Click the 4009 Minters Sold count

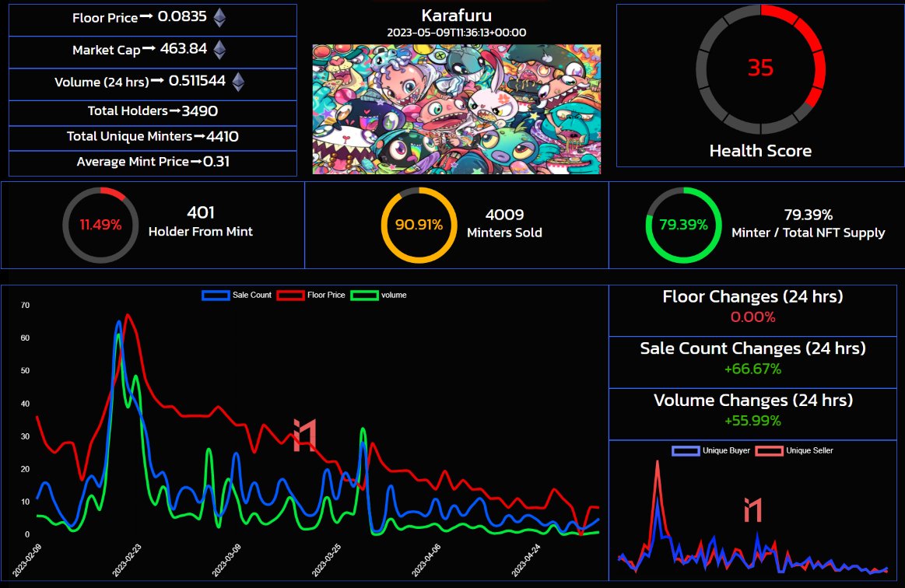click(504, 215)
